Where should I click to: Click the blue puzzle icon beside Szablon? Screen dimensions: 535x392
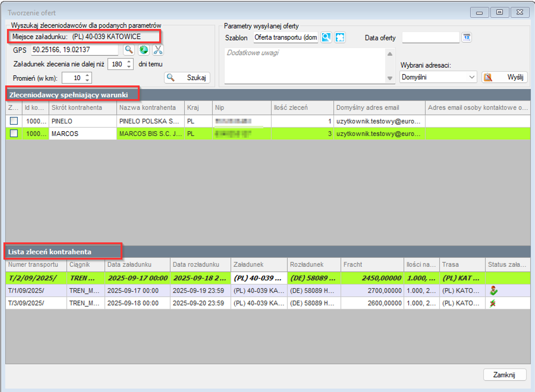pos(340,37)
